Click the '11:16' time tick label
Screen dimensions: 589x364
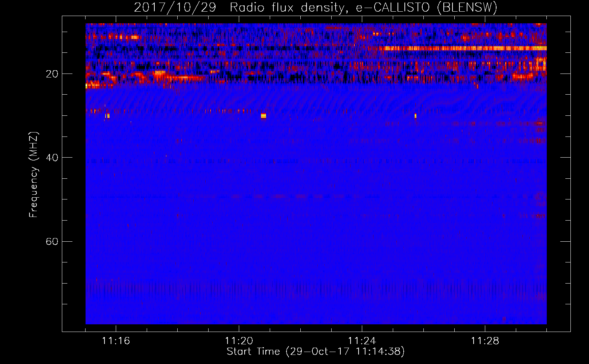click(x=116, y=341)
